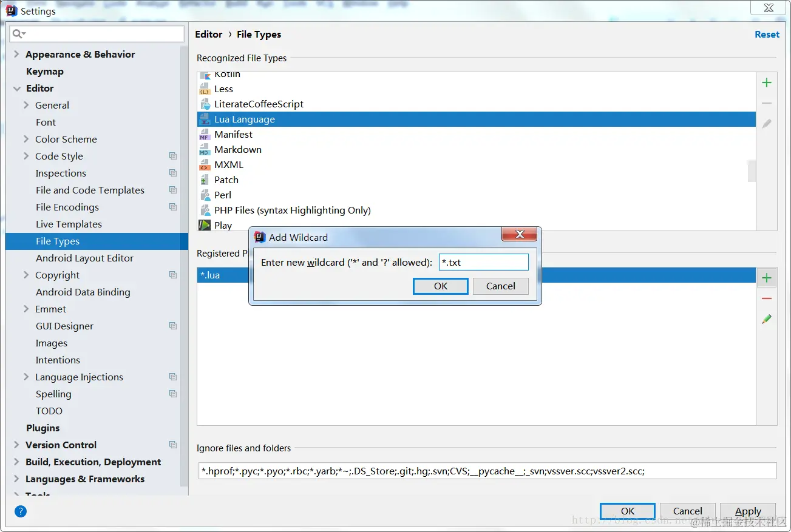Click the magnifier icon in settings search
Screen dimensions: 791x532
click(x=18, y=34)
